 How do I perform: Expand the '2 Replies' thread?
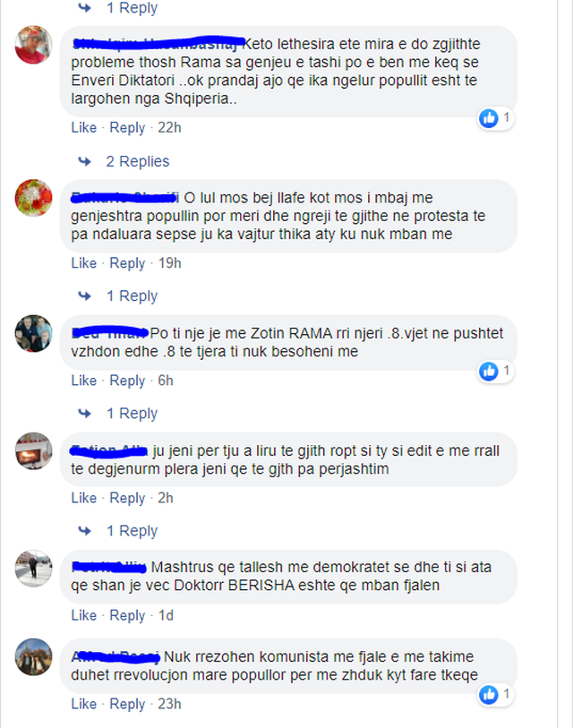(138, 161)
